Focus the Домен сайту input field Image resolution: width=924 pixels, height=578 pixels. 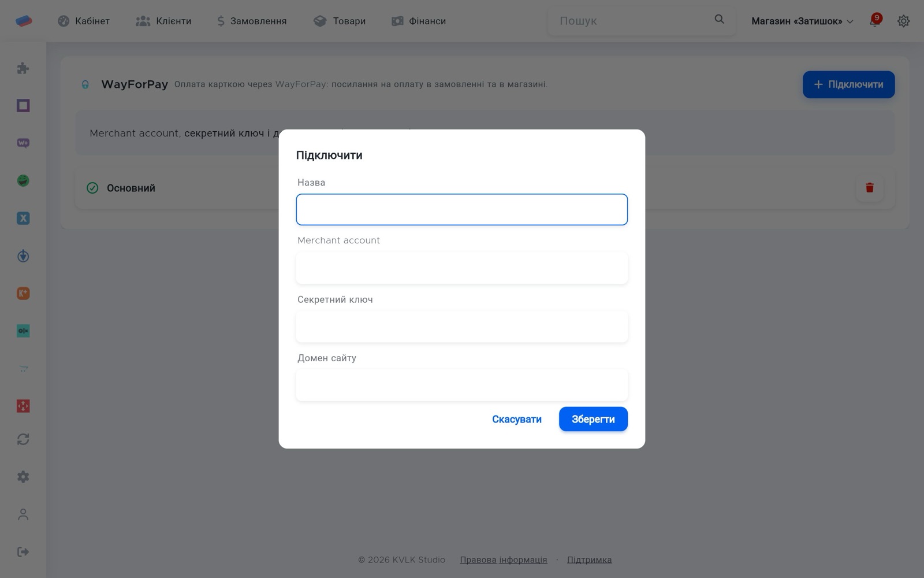462,385
